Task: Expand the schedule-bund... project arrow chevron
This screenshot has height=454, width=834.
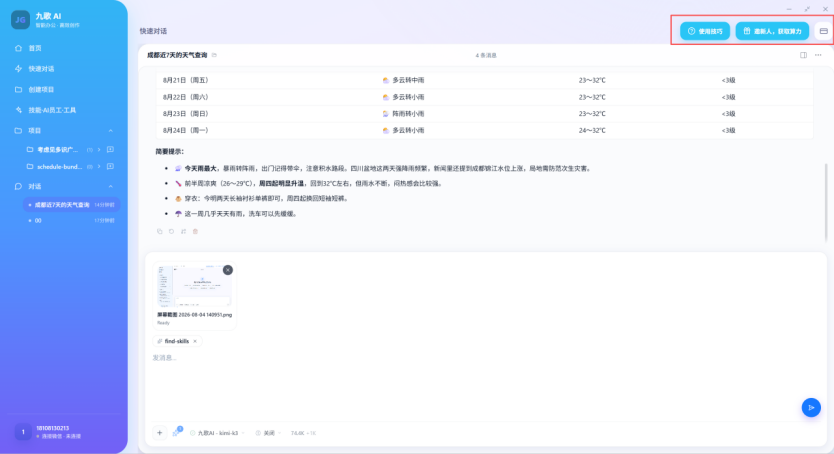Action: coord(99,166)
